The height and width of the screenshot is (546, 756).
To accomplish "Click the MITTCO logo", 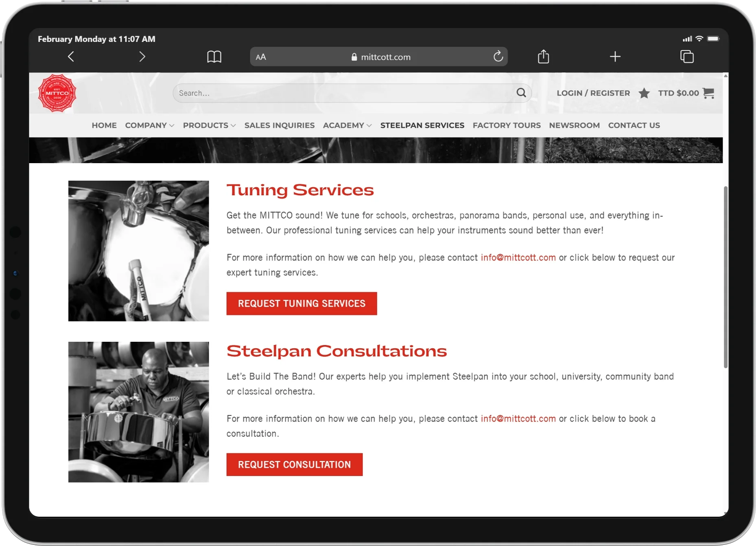I will click(57, 93).
